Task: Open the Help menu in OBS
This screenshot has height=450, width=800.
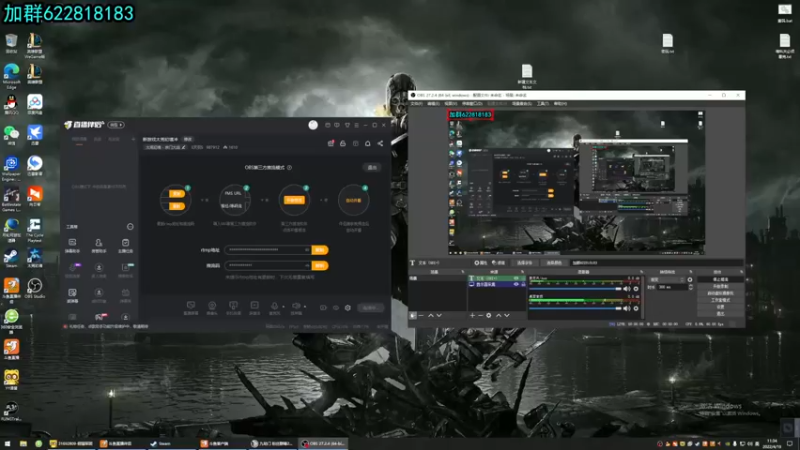Action: [560, 104]
